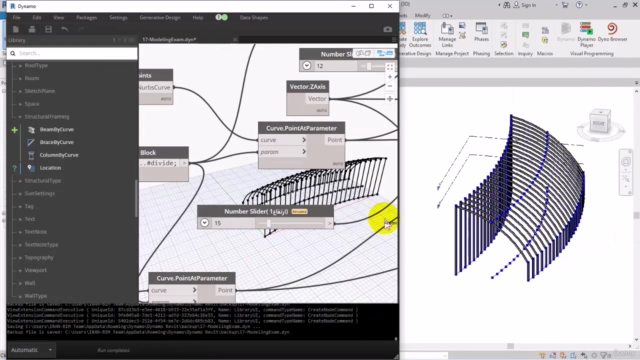Select the 17-ModelingExam.dyn tab
The image size is (640, 360).
click(x=169, y=40)
